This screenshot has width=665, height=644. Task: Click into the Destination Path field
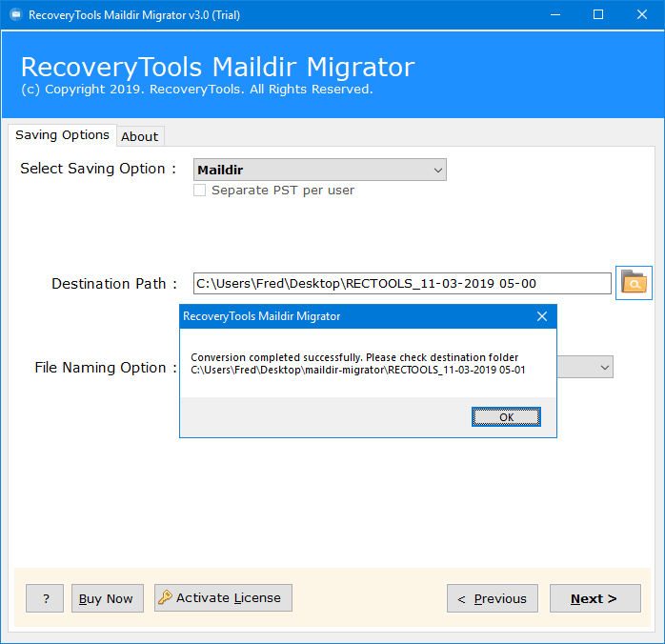click(x=402, y=284)
